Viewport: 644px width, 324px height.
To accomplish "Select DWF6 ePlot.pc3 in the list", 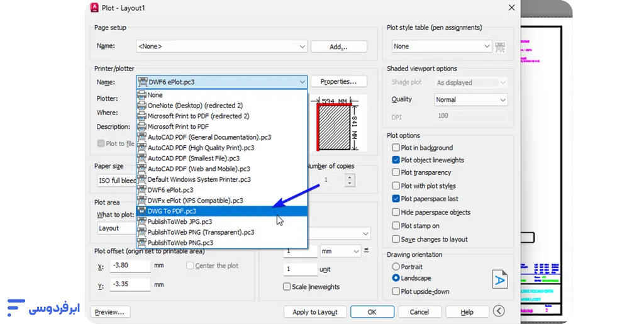I will point(222,190).
